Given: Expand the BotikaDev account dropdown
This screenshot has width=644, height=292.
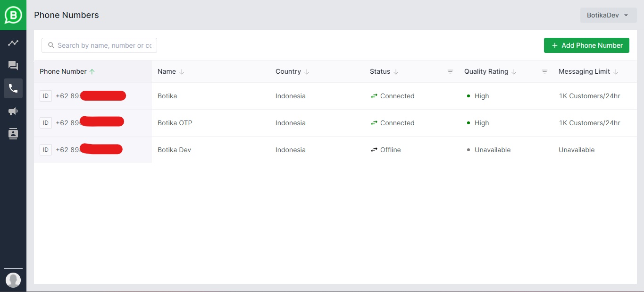Looking at the screenshot, I should tap(608, 15).
